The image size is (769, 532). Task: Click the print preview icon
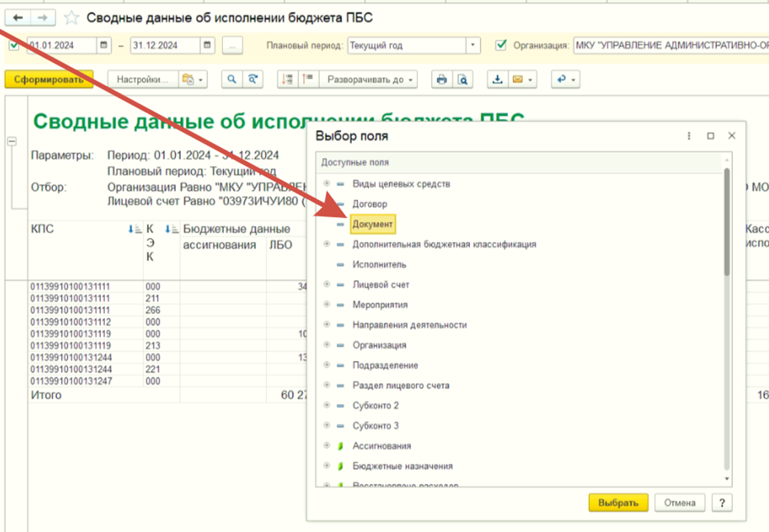click(x=463, y=79)
